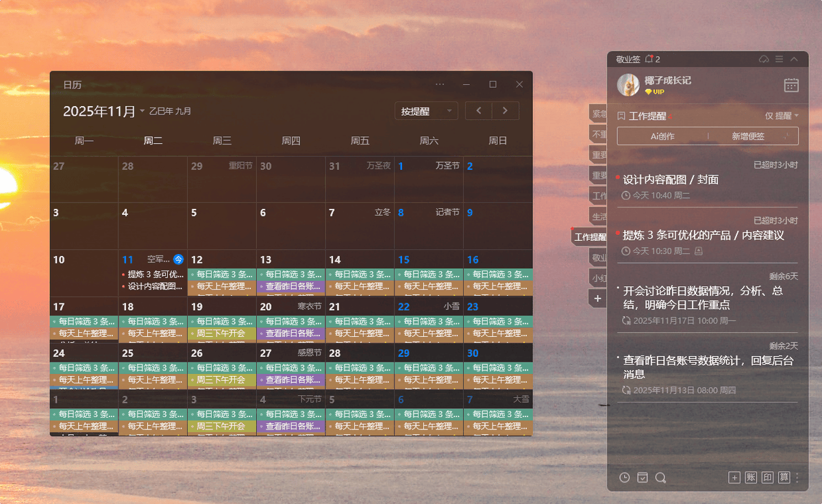Image resolution: width=822 pixels, height=504 pixels.
Task: Click 周三下午开会 event on November 26
Action: coord(222,380)
